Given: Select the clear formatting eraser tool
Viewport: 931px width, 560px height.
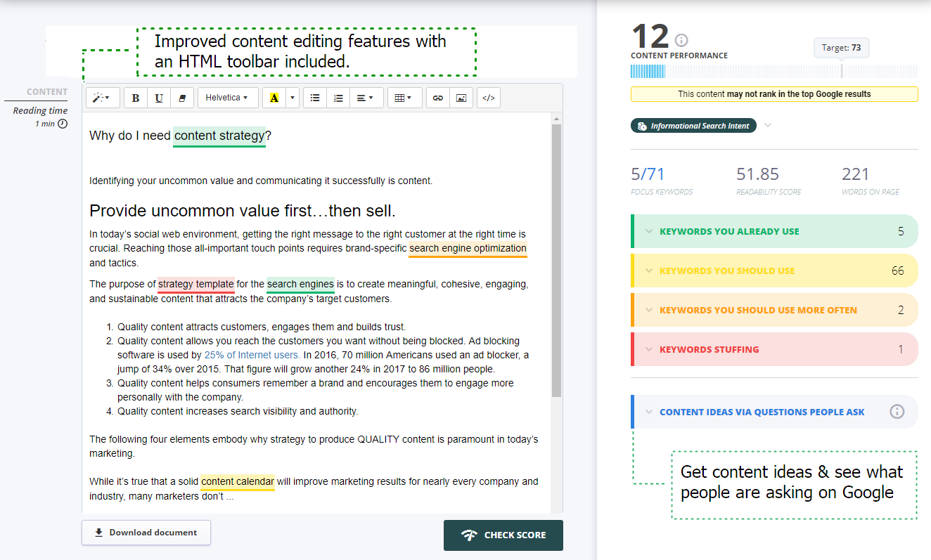Looking at the screenshot, I should coord(181,98).
